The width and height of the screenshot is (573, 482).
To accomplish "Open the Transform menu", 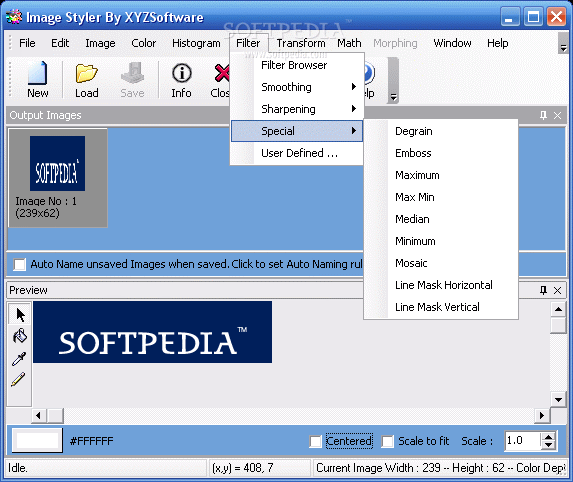I will [x=301, y=43].
